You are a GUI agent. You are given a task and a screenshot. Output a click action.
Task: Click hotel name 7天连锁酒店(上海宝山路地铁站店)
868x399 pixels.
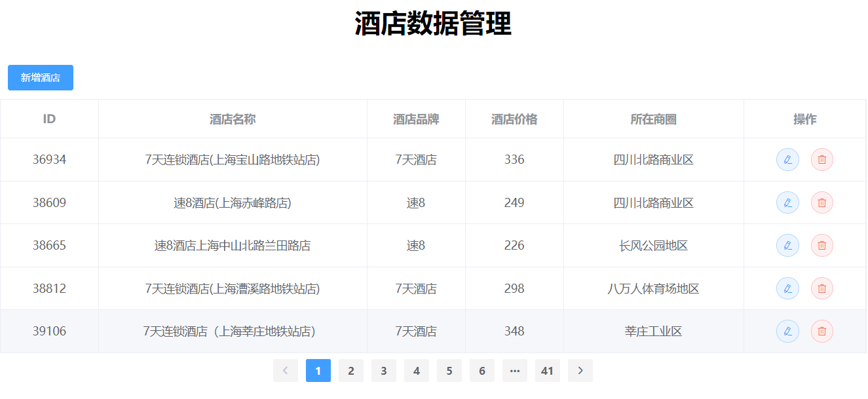[233, 160]
